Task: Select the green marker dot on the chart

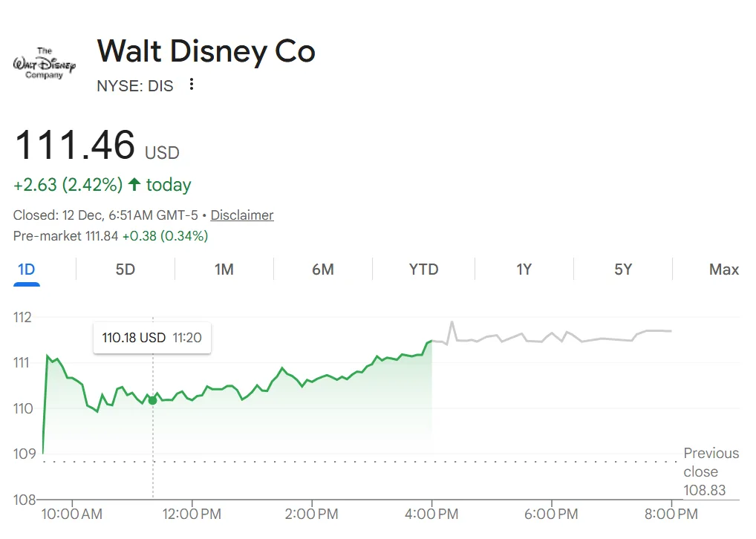Action: click(x=152, y=399)
